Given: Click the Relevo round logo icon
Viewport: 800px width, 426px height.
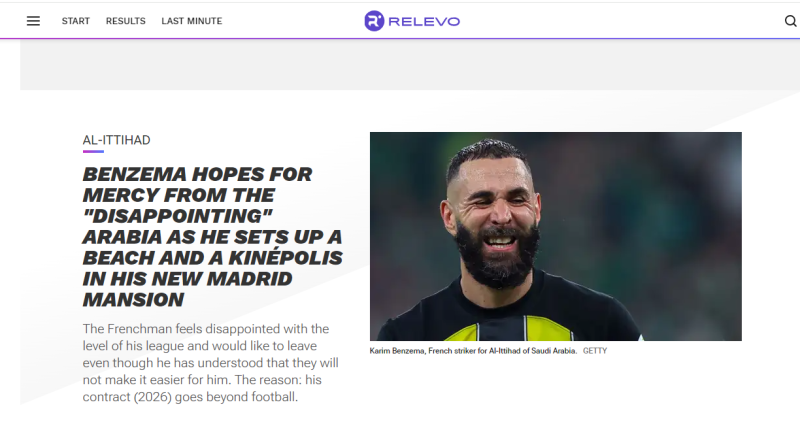Looking at the screenshot, I should (x=374, y=21).
